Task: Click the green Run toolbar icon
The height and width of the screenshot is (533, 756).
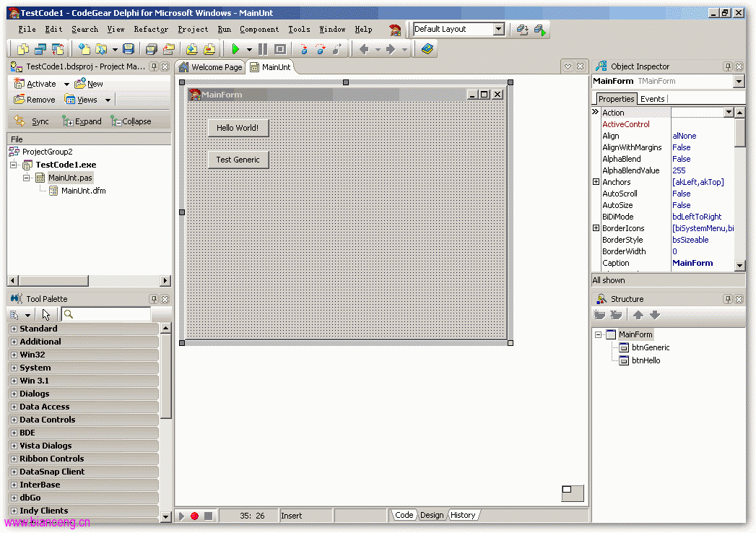Action: click(235, 48)
